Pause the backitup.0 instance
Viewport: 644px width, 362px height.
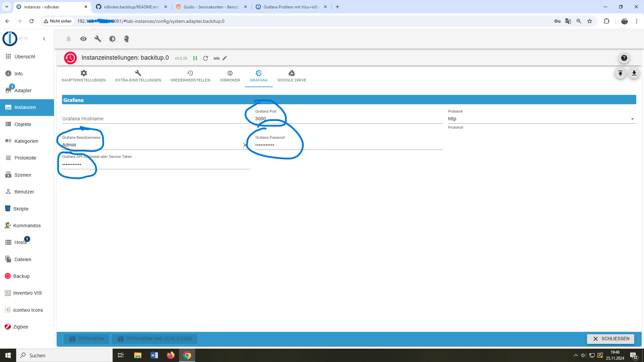195,58
